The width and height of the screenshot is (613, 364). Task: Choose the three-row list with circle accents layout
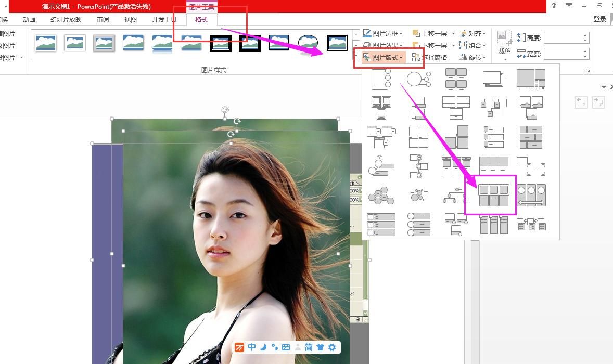(419, 225)
